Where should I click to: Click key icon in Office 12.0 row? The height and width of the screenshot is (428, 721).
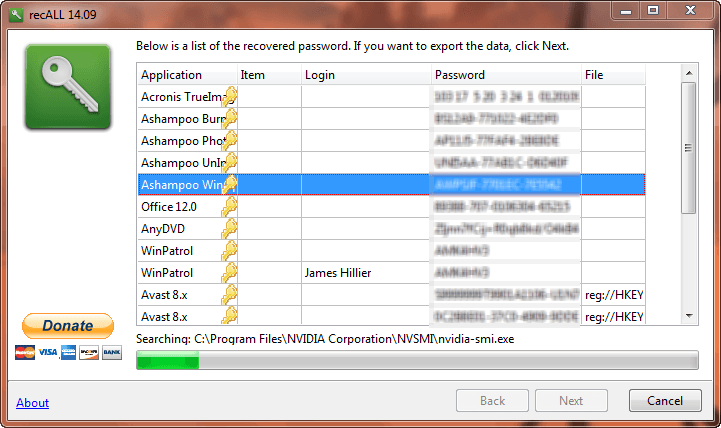(x=229, y=206)
